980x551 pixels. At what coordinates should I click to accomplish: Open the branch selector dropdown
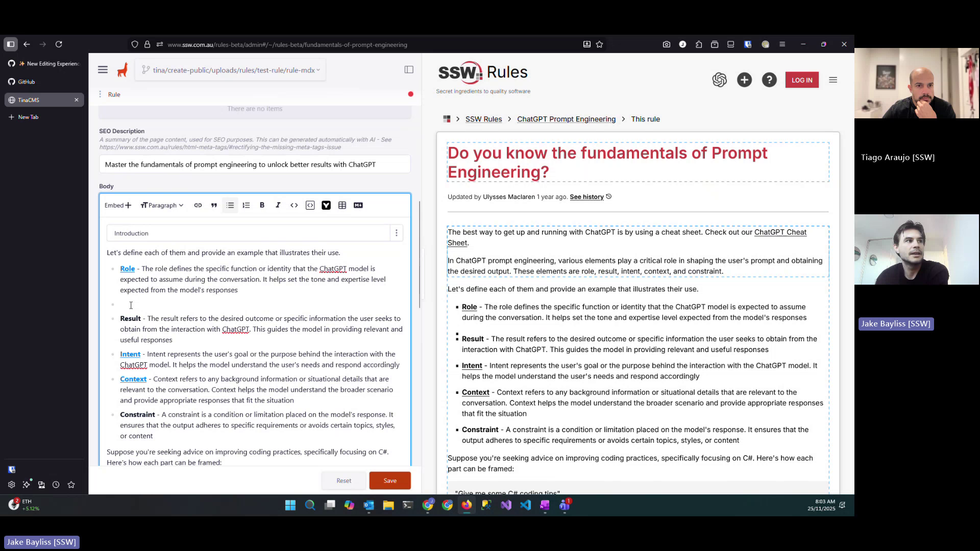click(231, 70)
